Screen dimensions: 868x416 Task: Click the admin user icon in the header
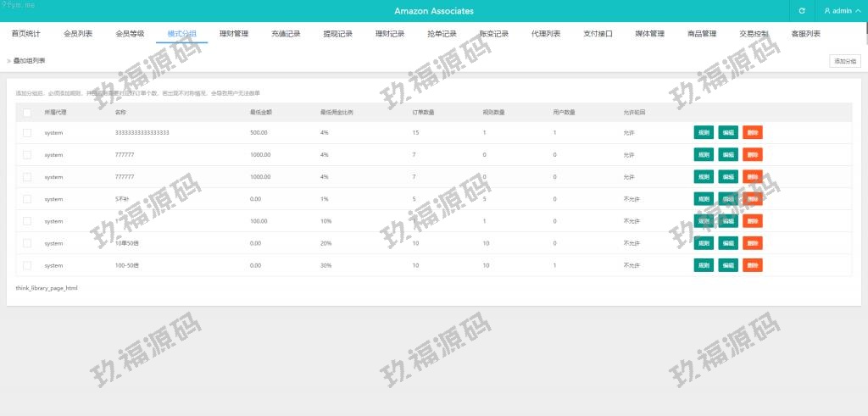point(827,11)
